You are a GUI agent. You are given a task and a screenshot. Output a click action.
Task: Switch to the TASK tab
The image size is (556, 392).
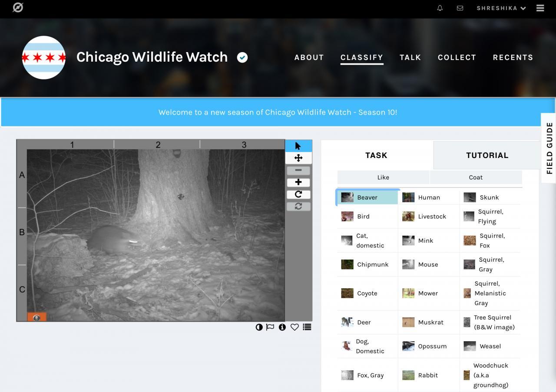pyautogui.click(x=376, y=155)
